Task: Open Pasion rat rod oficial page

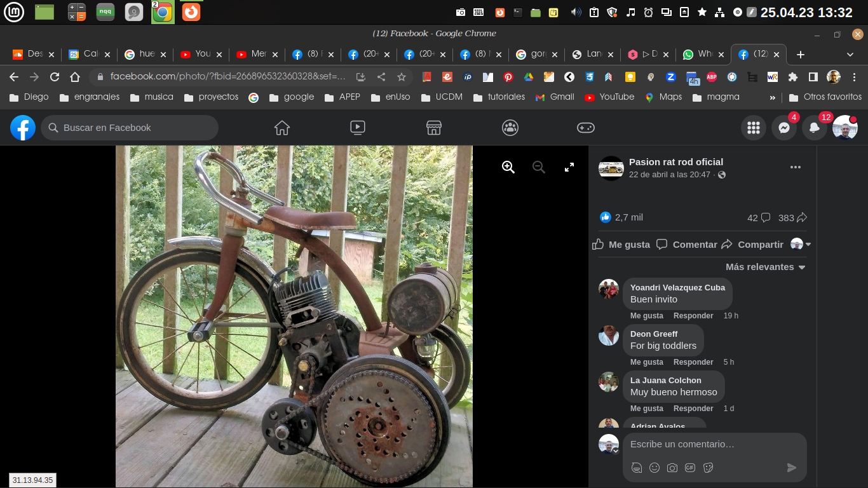Action: 676,162
